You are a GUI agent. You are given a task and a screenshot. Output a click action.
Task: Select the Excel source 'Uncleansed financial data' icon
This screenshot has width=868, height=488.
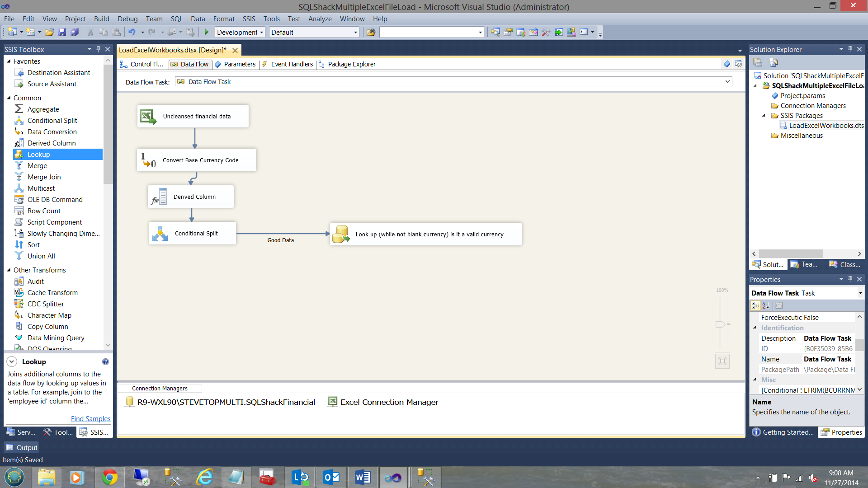click(x=148, y=117)
